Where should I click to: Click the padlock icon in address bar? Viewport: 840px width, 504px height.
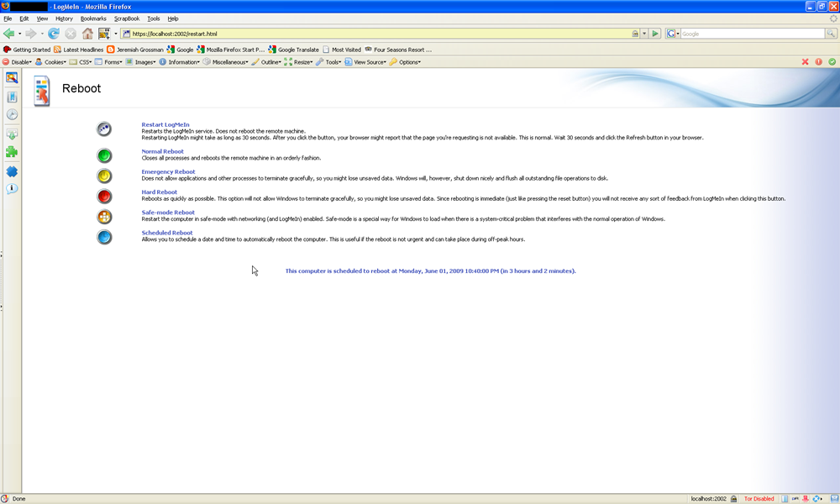pyautogui.click(x=635, y=34)
